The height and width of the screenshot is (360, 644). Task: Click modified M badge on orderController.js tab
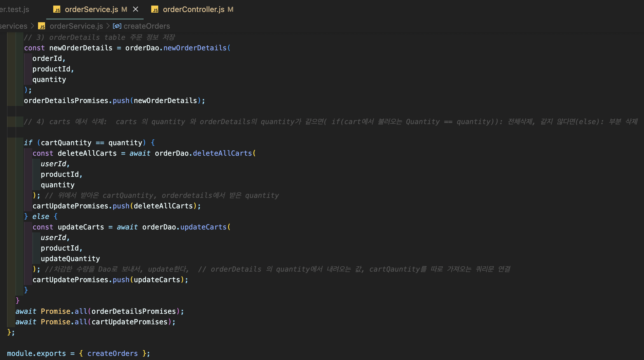click(x=230, y=9)
